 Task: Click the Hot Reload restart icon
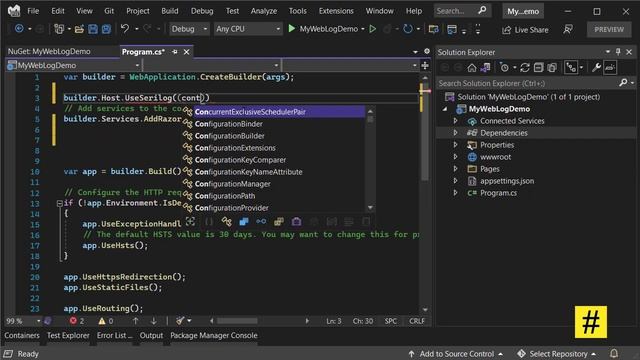(x=407, y=29)
